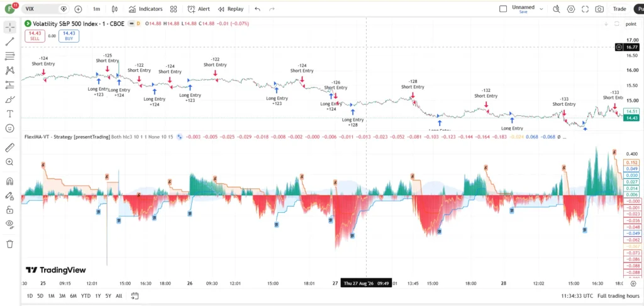This screenshot has width=644, height=306.
Task: Select the trend line drawing tool
Action: pyautogui.click(x=10, y=42)
